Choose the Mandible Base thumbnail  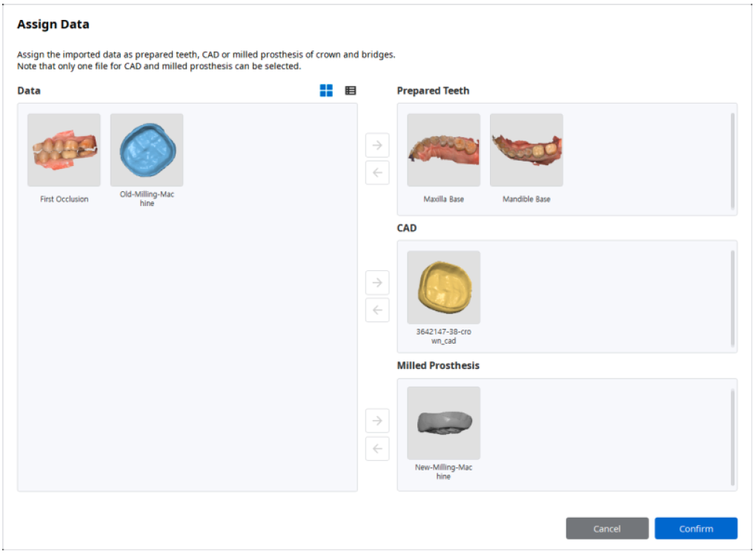coord(526,150)
